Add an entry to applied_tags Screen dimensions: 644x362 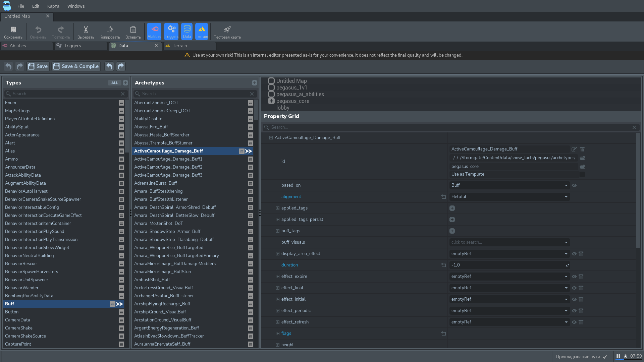click(x=452, y=208)
